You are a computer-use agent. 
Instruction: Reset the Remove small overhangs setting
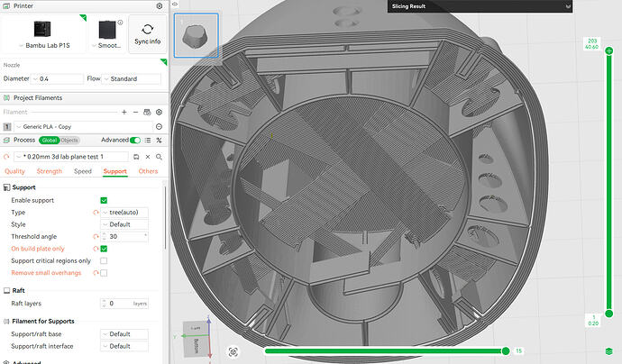[96, 273]
